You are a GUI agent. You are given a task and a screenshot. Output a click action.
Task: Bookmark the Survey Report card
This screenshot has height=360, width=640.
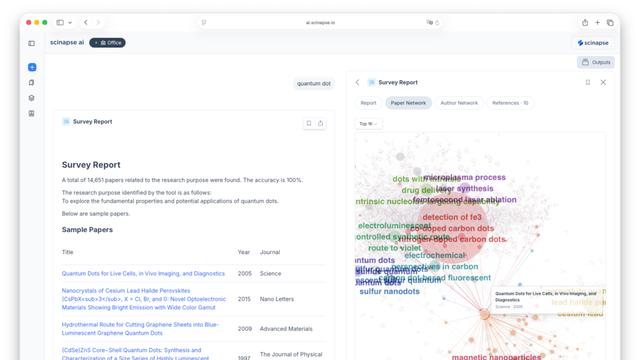click(x=309, y=123)
